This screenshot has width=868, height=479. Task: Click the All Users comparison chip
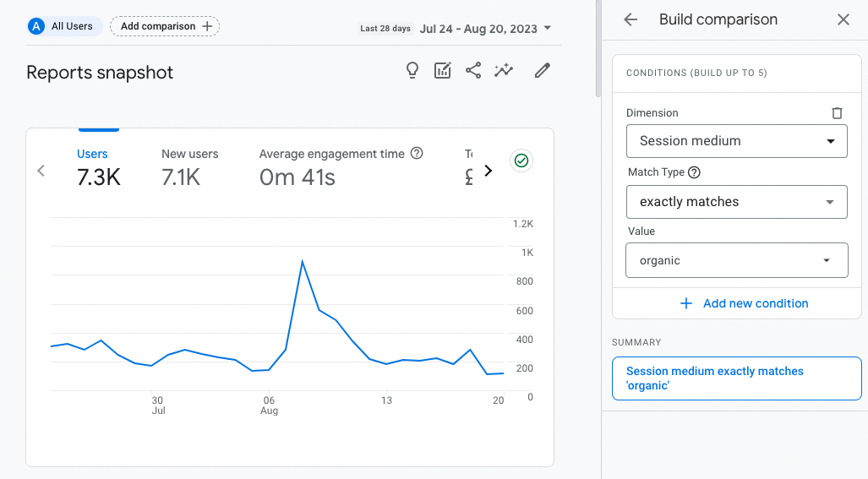(63, 26)
